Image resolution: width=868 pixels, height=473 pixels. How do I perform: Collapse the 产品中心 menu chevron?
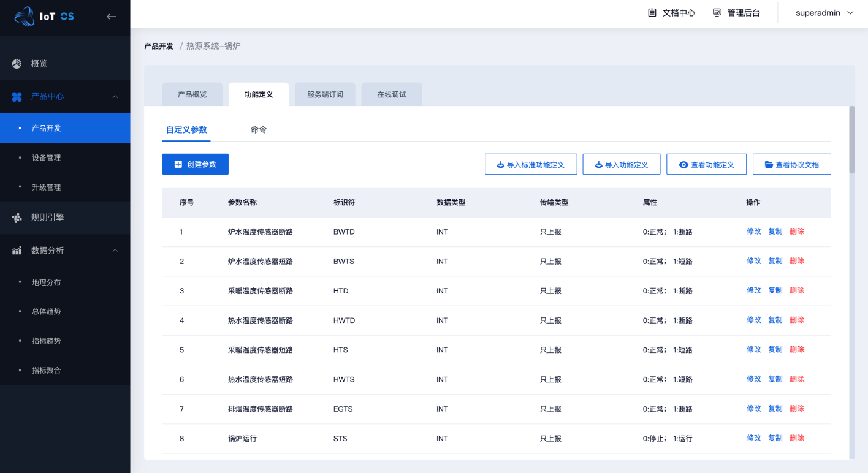coord(115,96)
